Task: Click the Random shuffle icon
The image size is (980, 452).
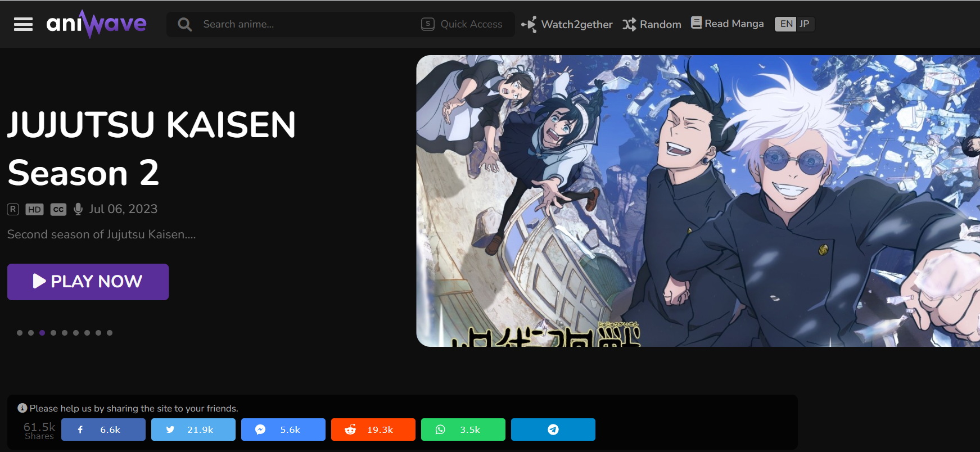Action: coord(629,24)
